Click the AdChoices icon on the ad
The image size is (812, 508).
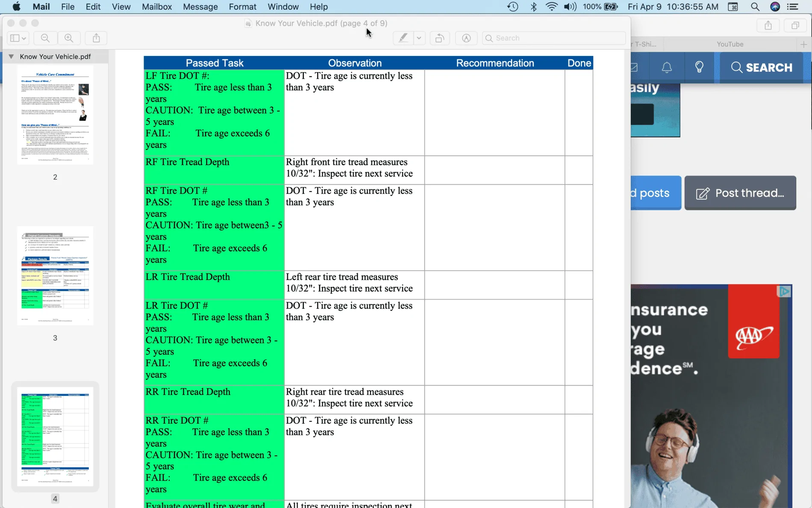784,292
